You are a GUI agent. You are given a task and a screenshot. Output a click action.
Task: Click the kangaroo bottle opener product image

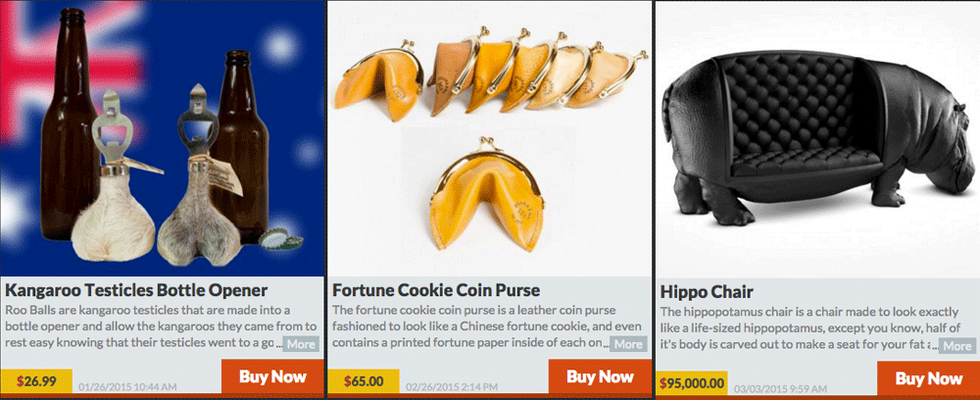[x=162, y=138]
